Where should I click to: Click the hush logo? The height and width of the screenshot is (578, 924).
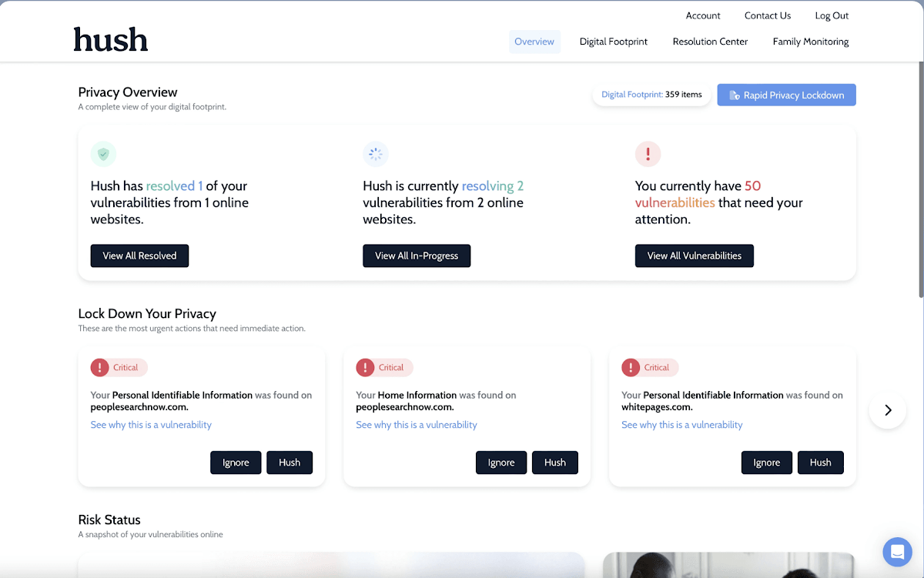[x=111, y=39]
